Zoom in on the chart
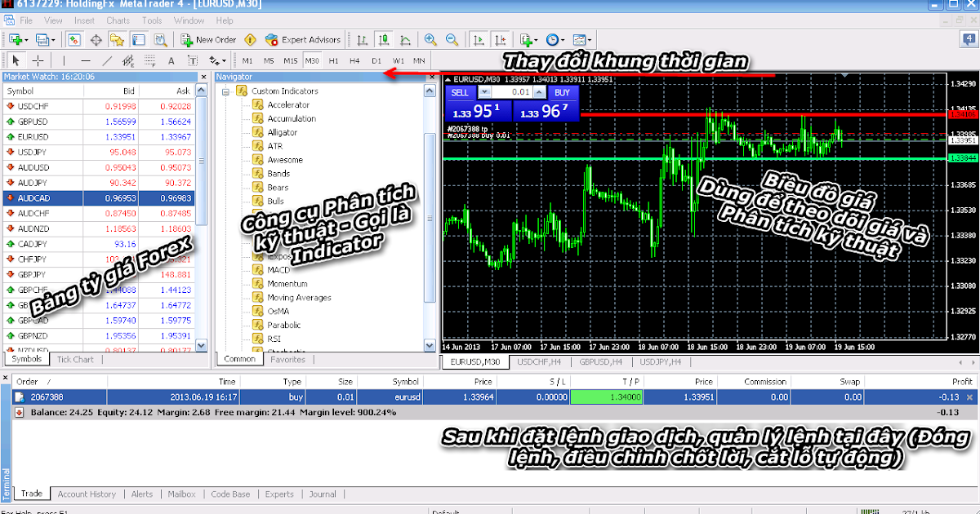The width and height of the screenshot is (980, 514). pyautogui.click(x=430, y=39)
